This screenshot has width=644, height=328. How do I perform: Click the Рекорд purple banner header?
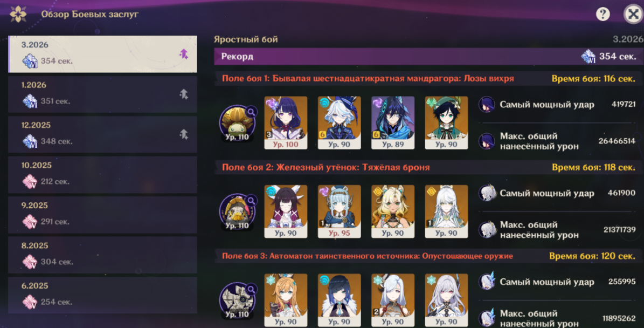click(x=429, y=56)
